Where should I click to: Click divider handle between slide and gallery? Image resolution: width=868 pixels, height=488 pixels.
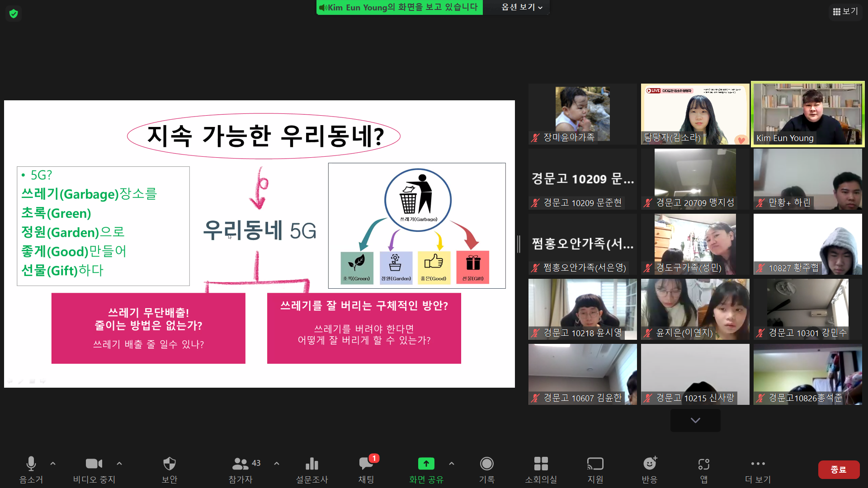(519, 244)
